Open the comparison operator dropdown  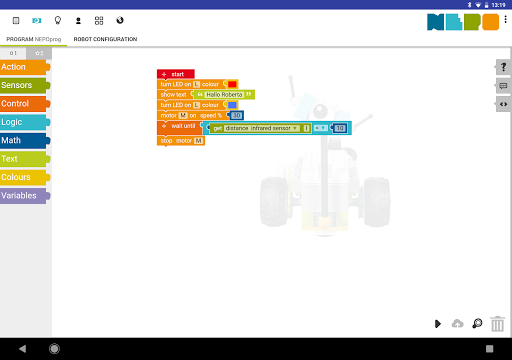pyautogui.click(x=320, y=128)
